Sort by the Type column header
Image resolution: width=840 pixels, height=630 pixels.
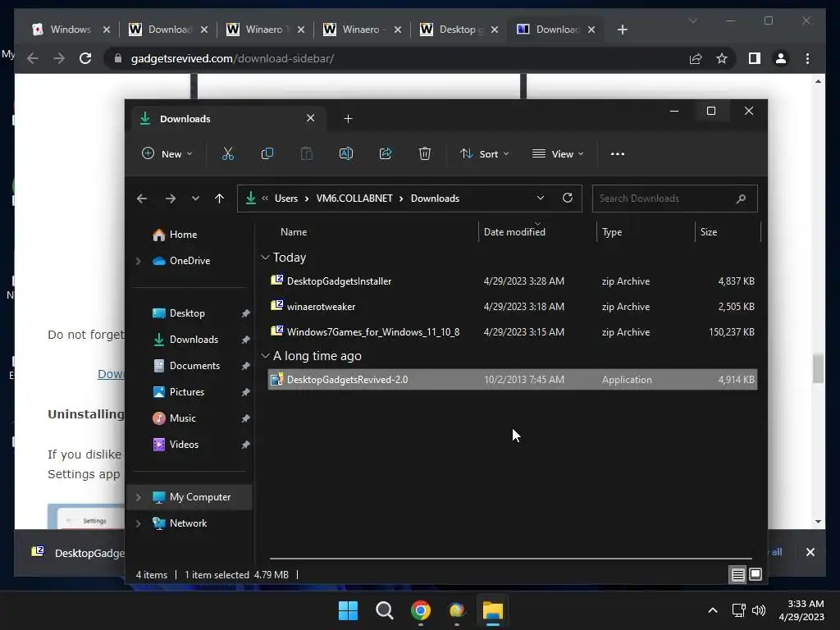tap(612, 232)
